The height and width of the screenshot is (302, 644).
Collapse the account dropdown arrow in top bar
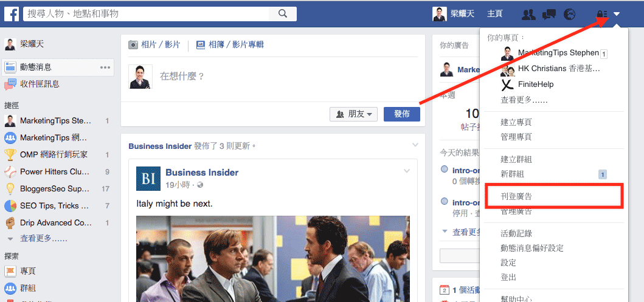(x=617, y=15)
